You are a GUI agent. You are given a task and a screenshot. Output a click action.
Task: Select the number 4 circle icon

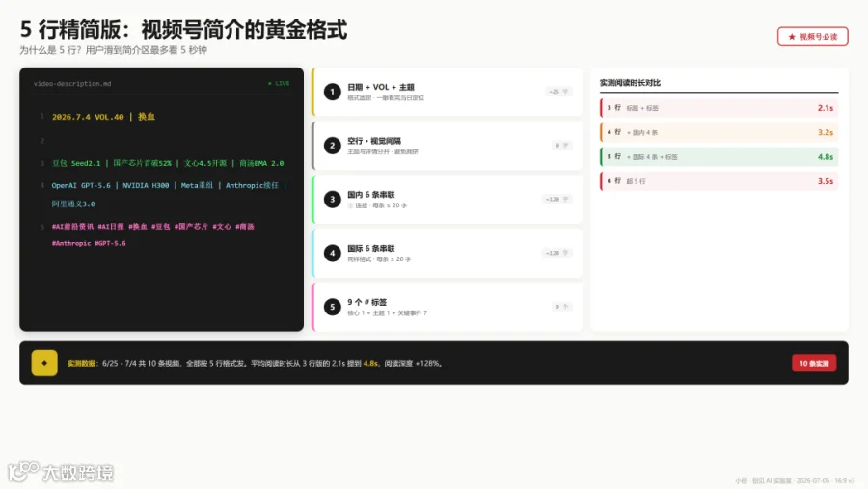click(332, 253)
